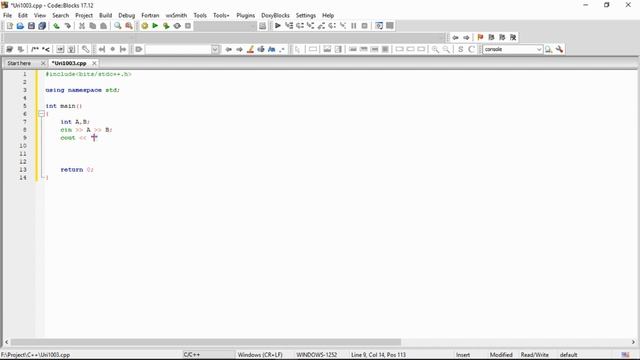Click the Clear bookmarks icon

tap(513, 37)
